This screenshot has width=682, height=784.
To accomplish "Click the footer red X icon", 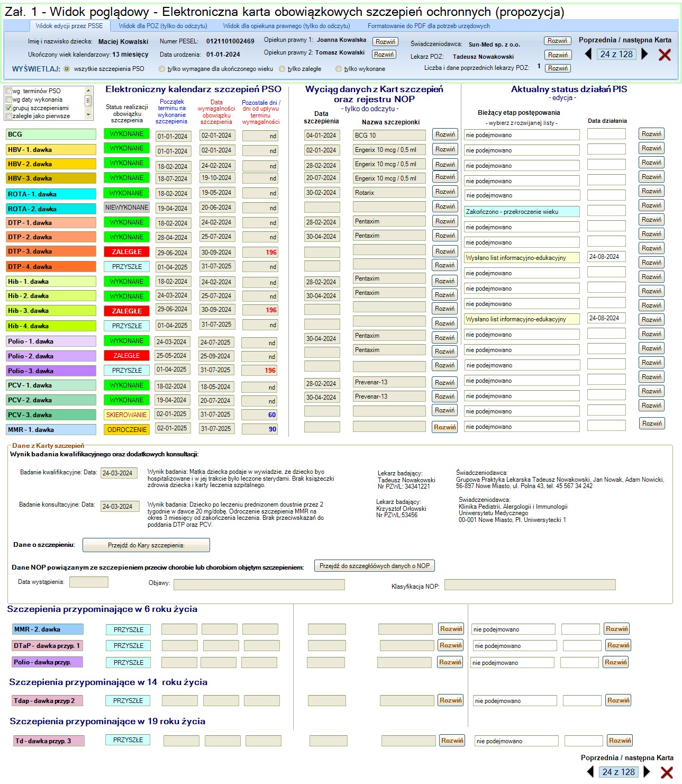I will click(667, 772).
